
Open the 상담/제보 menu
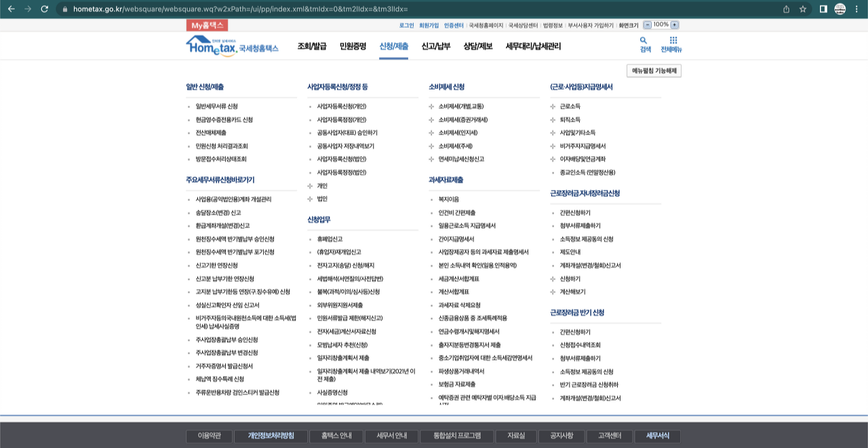click(x=477, y=45)
